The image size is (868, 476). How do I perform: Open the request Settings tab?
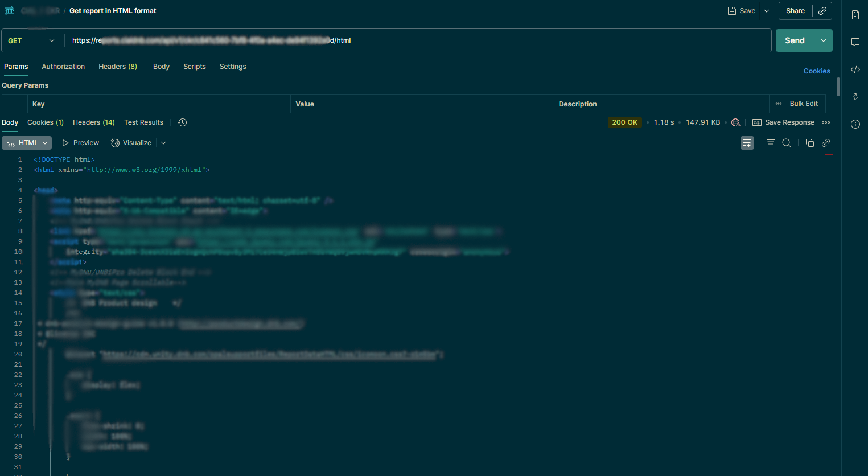pyautogui.click(x=233, y=67)
